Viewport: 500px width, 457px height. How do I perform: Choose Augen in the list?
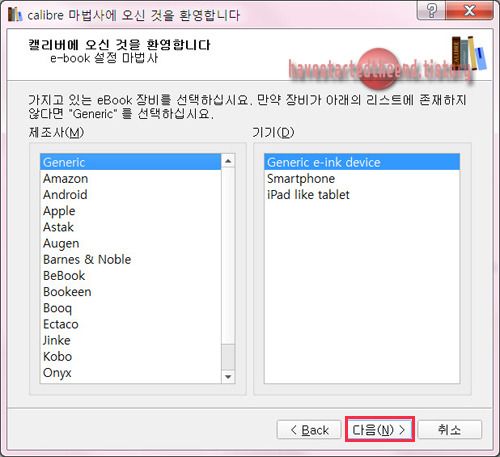[130, 243]
